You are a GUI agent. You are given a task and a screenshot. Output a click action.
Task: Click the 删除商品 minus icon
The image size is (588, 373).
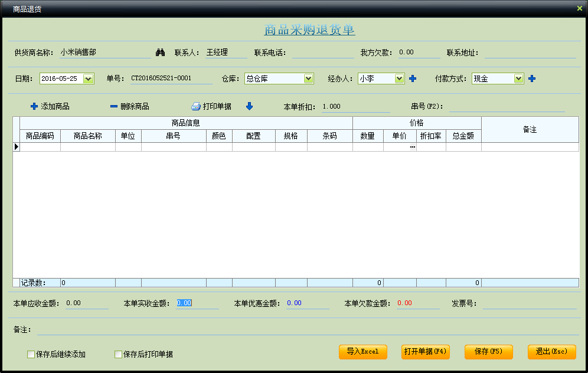[113, 106]
